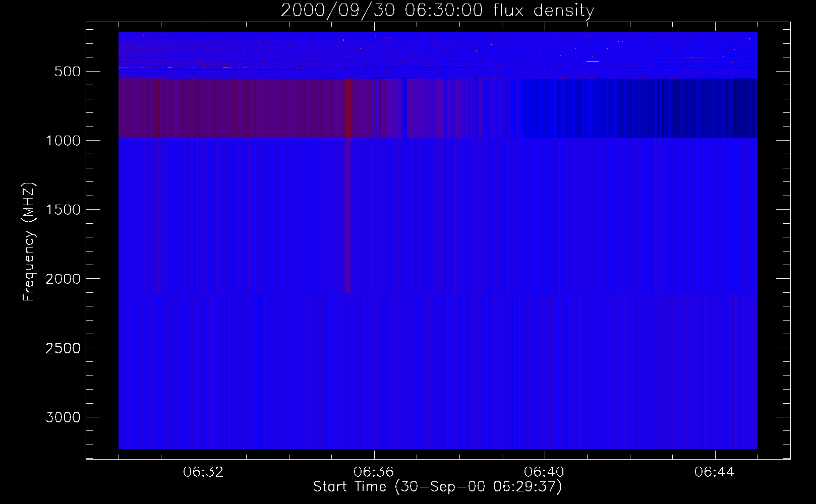The image size is (816, 504).
Task: Click the 06:32 time tick label
Action: pyautogui.click(x=203, y=472)
